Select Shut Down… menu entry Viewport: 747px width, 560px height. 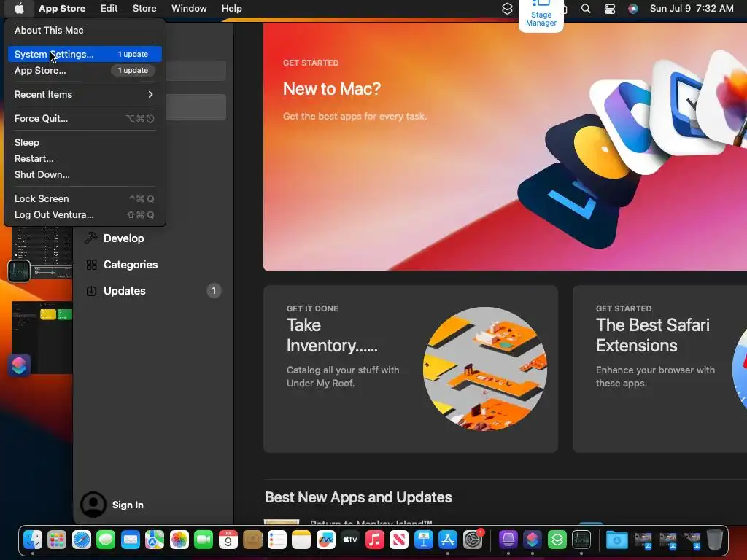[x=85, y=174]
